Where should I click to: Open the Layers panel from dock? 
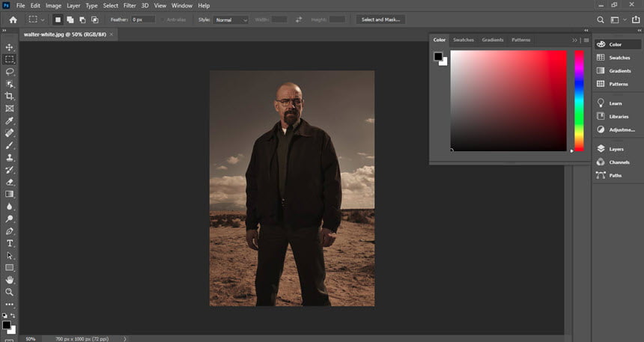pyautogui.click(x=617, y=149)
